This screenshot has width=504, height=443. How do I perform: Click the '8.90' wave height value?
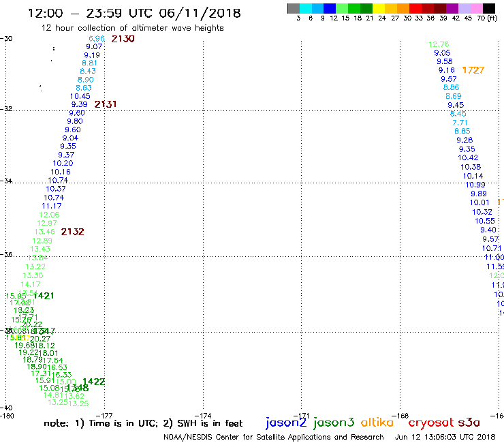86,80
